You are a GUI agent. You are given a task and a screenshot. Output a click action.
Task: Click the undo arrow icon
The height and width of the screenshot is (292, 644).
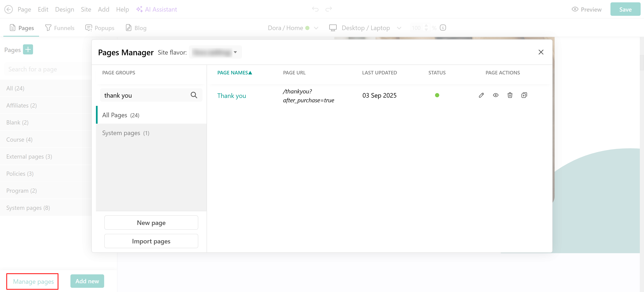click(315, 9)
